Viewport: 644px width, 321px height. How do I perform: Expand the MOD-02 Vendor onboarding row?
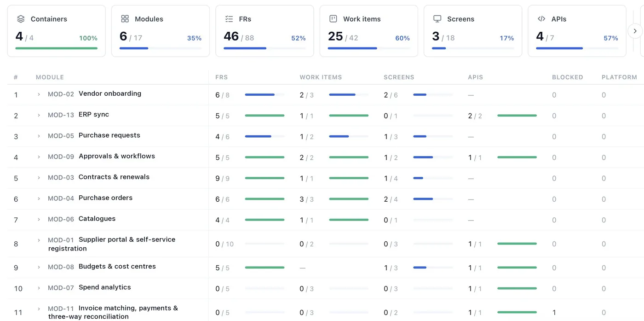click(39, 94)
